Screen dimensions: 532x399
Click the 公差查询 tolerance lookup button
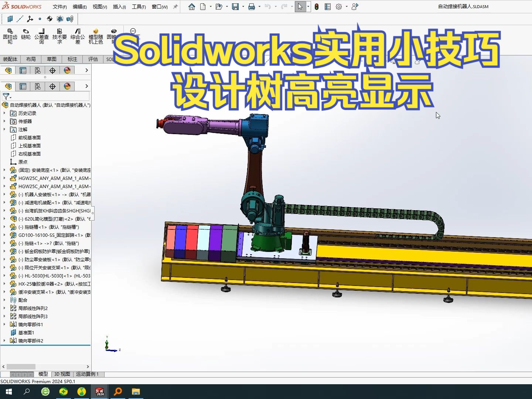(x=41, y=36)
